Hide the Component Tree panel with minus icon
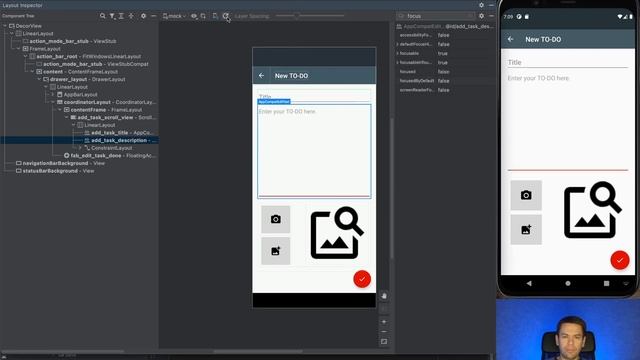The image size is (640, 360). click(x=153, y=16)
